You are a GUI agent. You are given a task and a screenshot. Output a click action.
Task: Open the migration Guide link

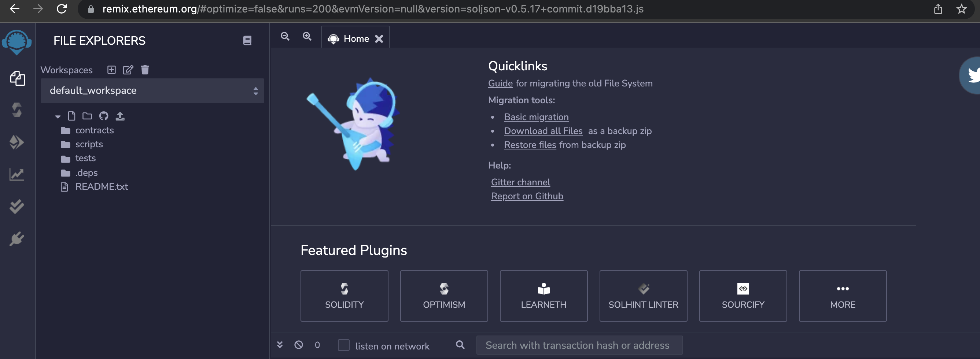pyautogui.click(x=500, y=83)
